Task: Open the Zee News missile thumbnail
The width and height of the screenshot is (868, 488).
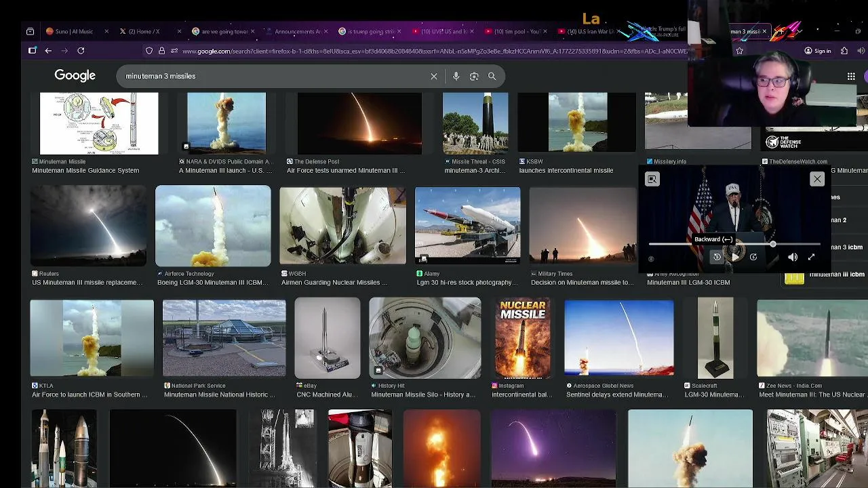Action: pyautogui.click(x=812, y=338)
